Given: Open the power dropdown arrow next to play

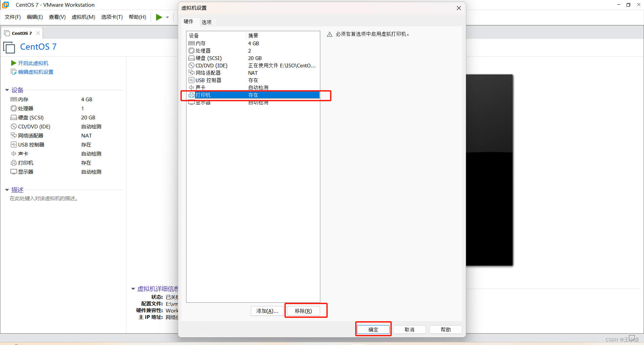Looking at the screenshot, I should tap(167, 17).
